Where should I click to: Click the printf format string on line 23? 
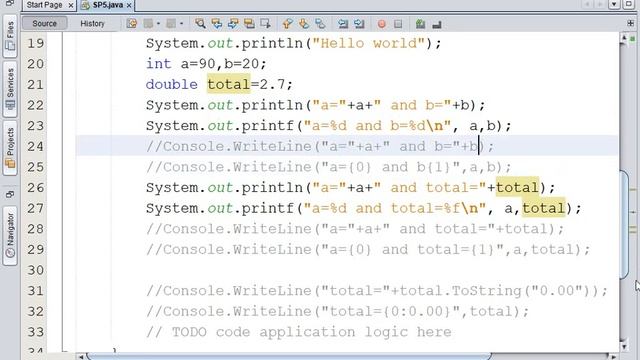tap(378, 126)
